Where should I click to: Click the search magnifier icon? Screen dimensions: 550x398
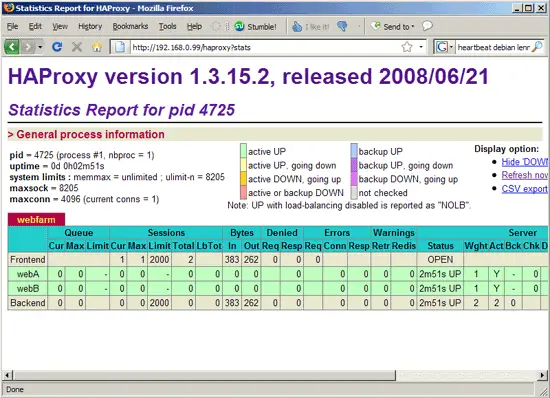click(x=537, y=47)
